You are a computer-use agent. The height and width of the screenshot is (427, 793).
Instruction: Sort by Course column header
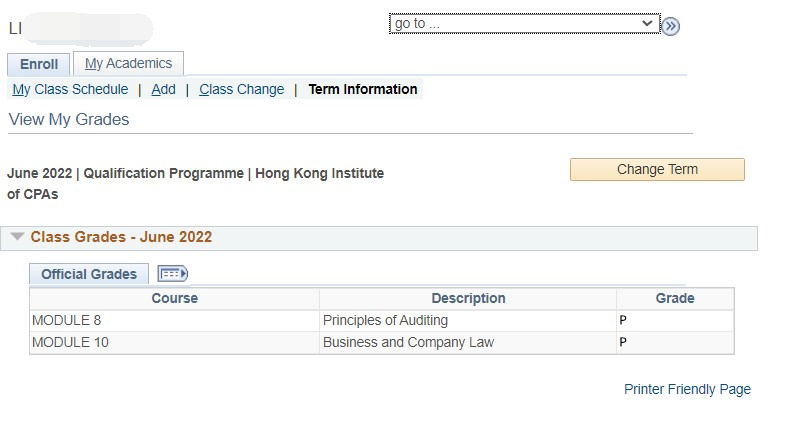(x=174, y=298)
